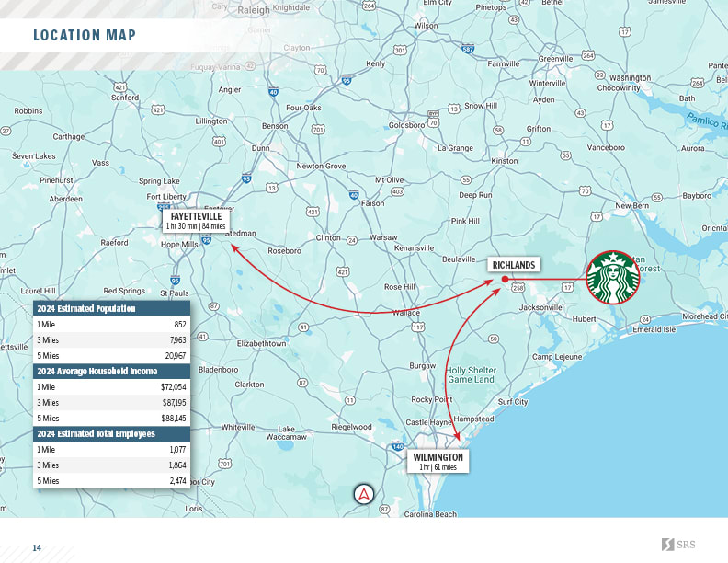
Task: Click the 1 Mile employees value 1,077
Action: 177,449
